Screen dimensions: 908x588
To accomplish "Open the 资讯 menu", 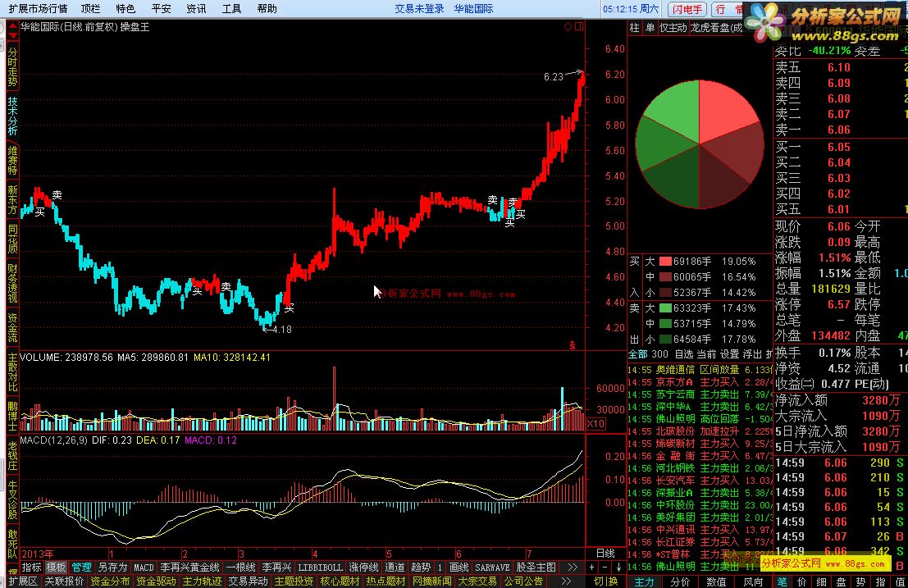I will click(196, 9).
